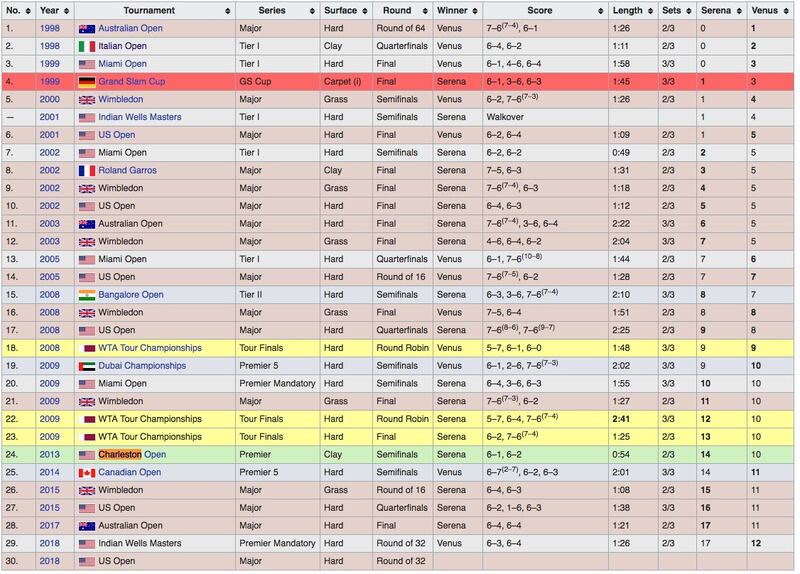Click UAE flag beside Dubai Championships

87,366
